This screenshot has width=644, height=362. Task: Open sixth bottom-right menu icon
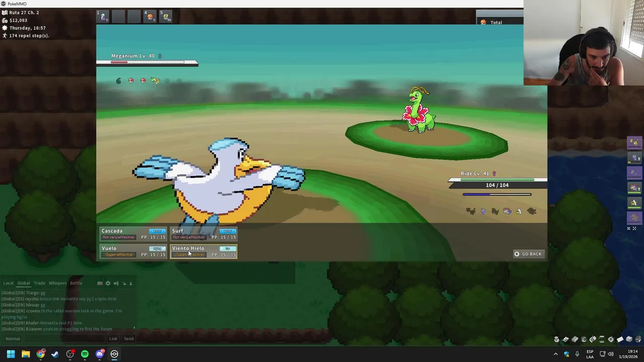(x=602, y=339)
